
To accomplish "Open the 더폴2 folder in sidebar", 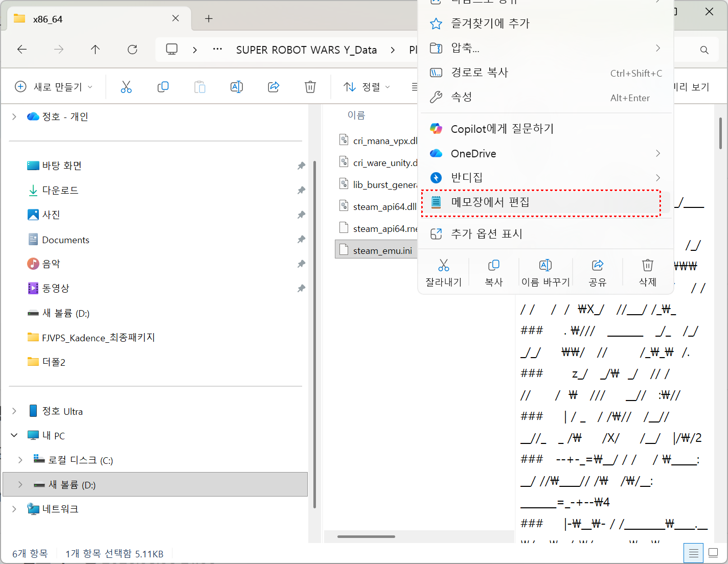I will [54, 362].
